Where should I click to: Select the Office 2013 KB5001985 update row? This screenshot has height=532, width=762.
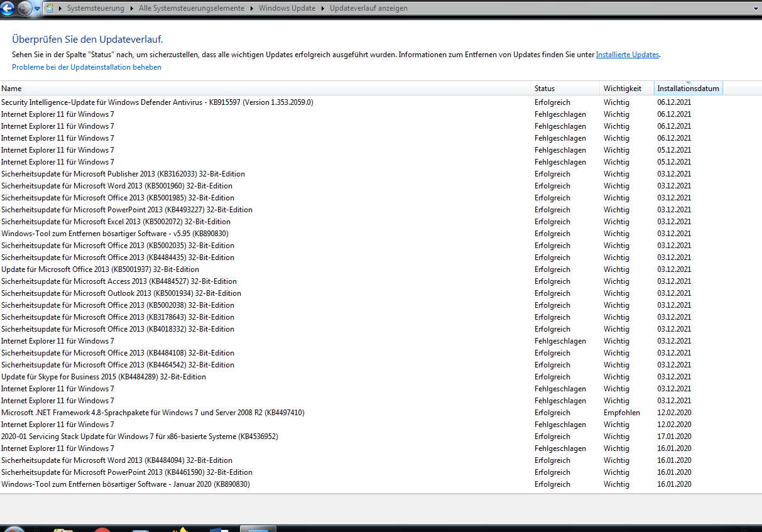381,198
